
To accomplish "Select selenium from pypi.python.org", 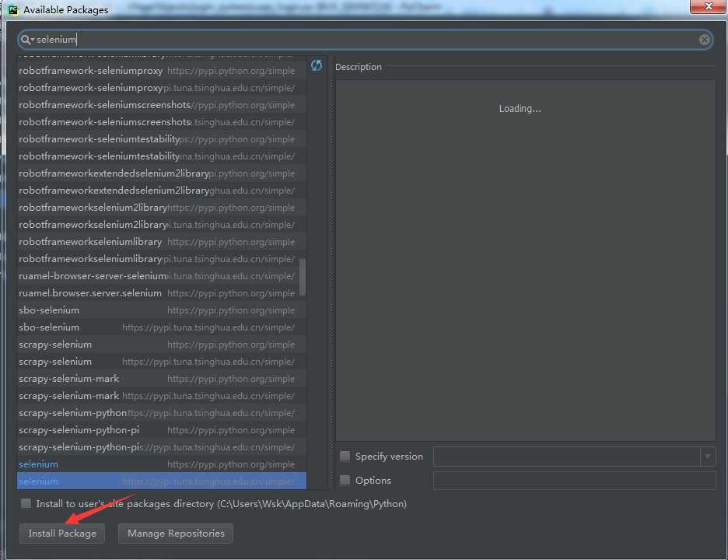I will coord(162,464).
